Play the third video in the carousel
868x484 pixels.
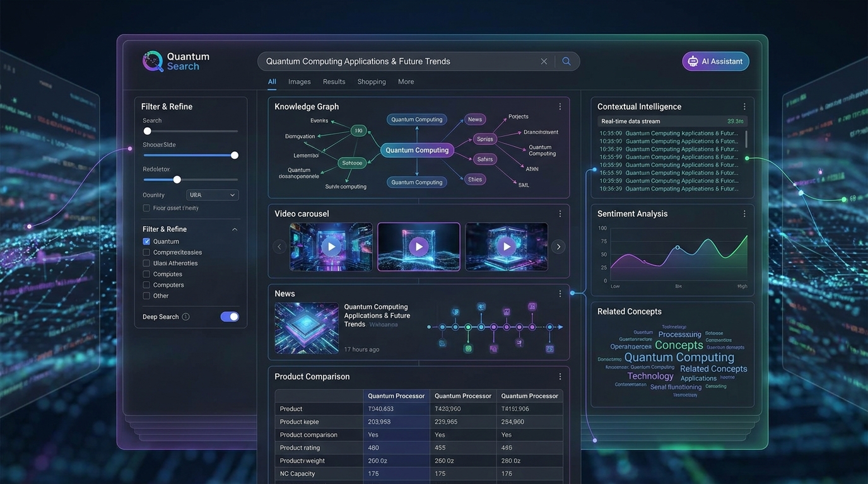point(507,247)
